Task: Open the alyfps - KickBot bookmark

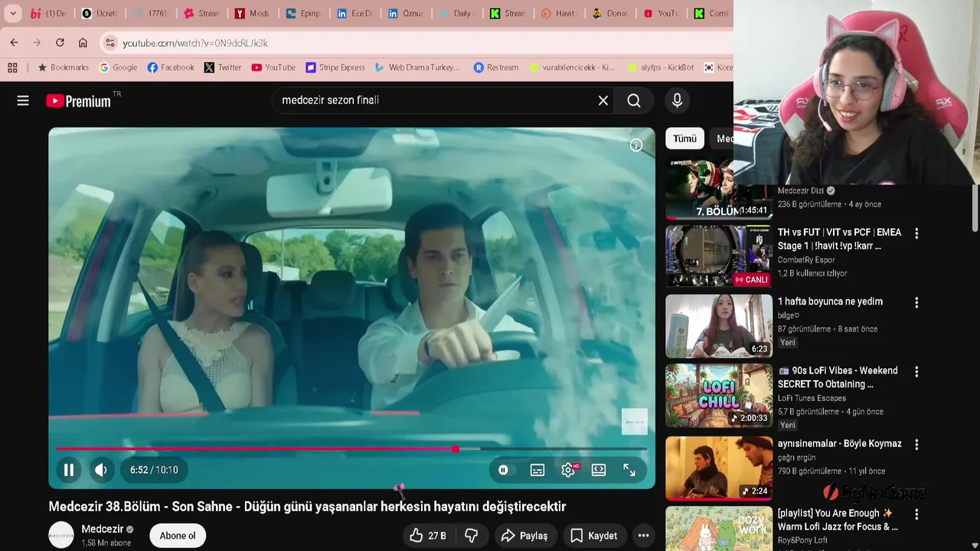Action: click(661, 67)
